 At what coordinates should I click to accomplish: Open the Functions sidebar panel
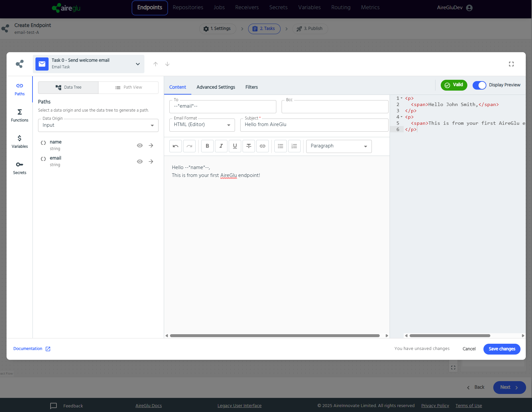(x=20, y=116)
